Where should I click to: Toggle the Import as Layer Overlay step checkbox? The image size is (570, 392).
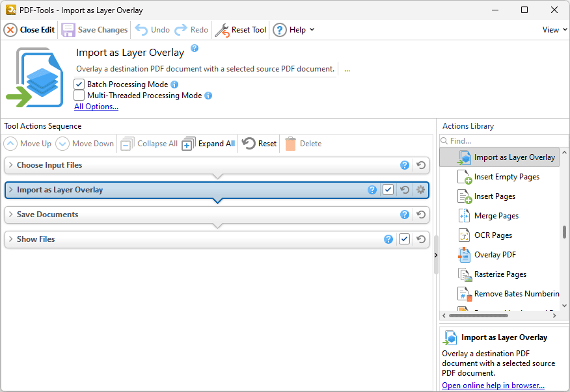pyautogui.click(x=388, y=190)
